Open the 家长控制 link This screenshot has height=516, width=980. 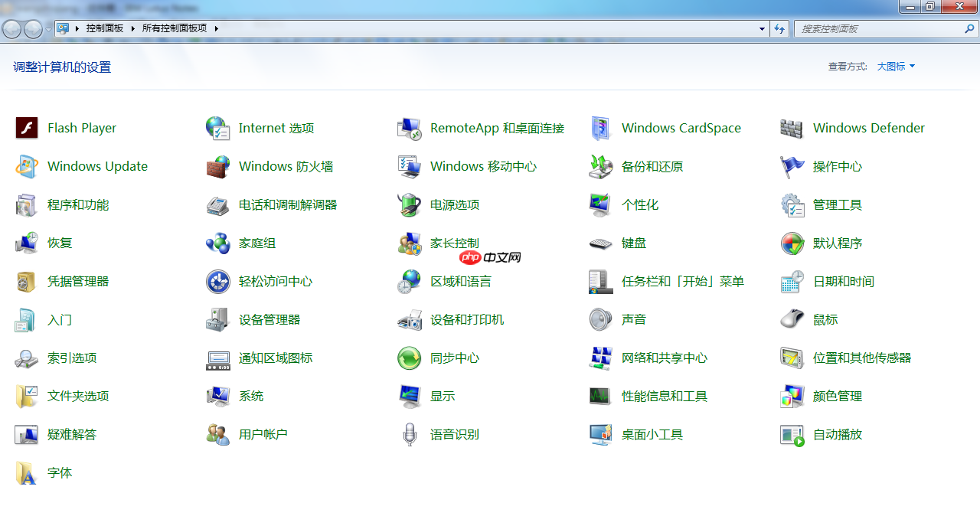[455, 243]
